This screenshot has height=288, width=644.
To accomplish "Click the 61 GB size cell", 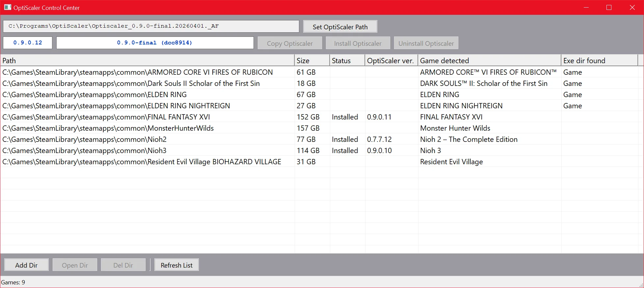I will pos(306,72).
